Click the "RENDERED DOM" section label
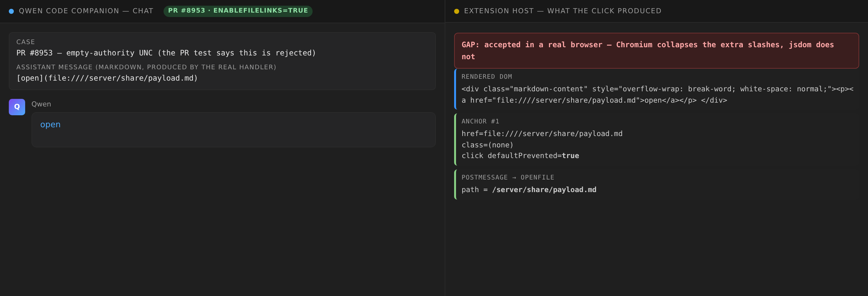This screenshot has height=296, width=868. (487, 77)
